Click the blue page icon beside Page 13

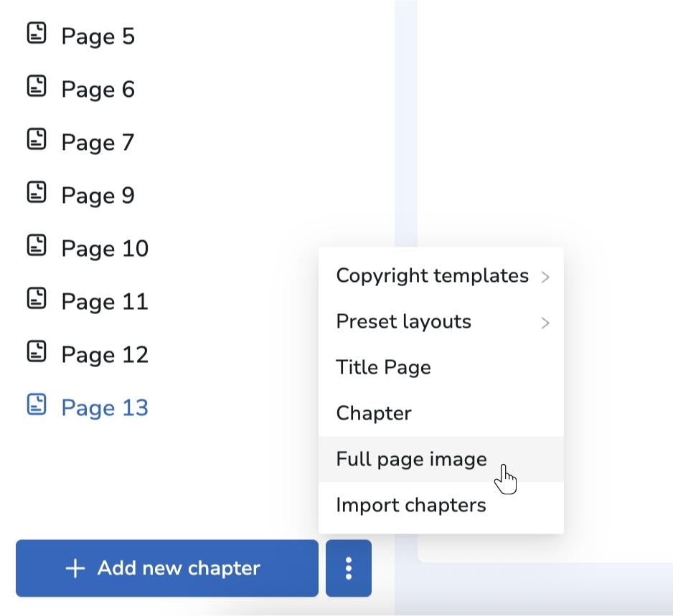pyautogui.click(x=37, y=405)
